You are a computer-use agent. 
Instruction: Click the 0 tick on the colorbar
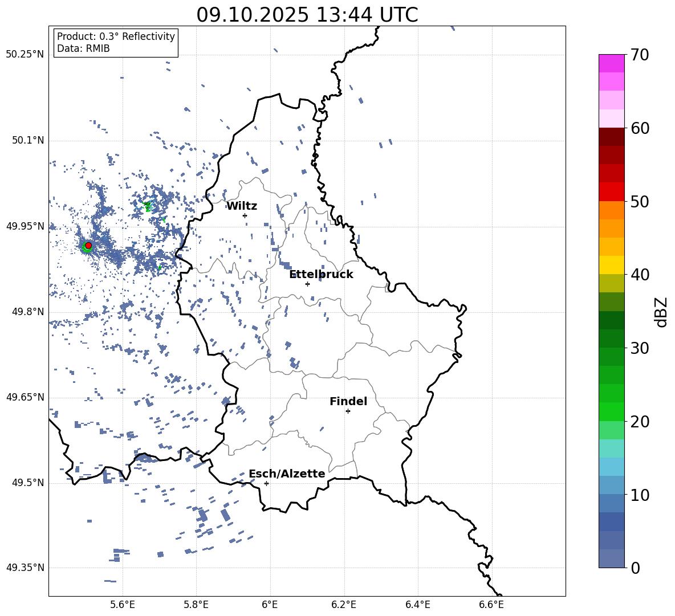635,568
